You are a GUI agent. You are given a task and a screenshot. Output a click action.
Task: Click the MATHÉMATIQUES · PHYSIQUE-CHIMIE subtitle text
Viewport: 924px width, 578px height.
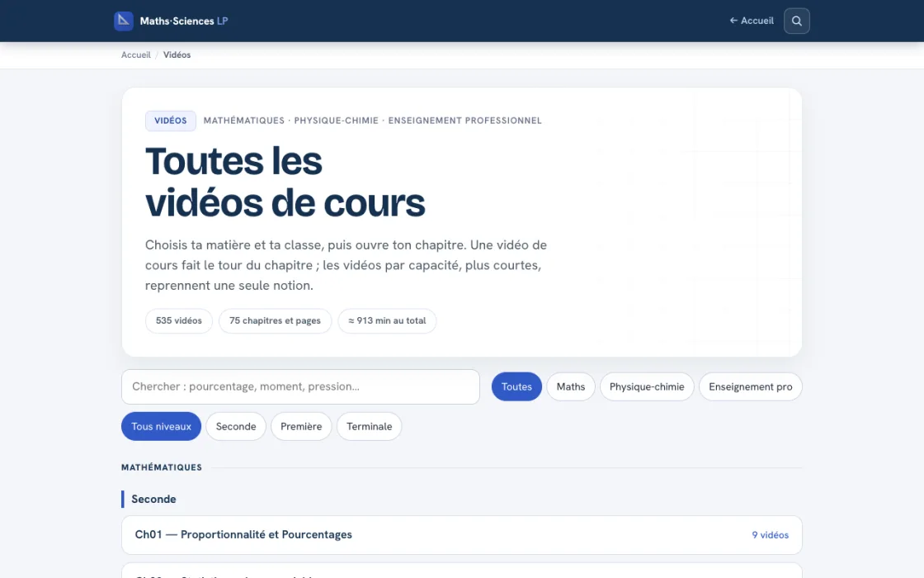point(372,121)
